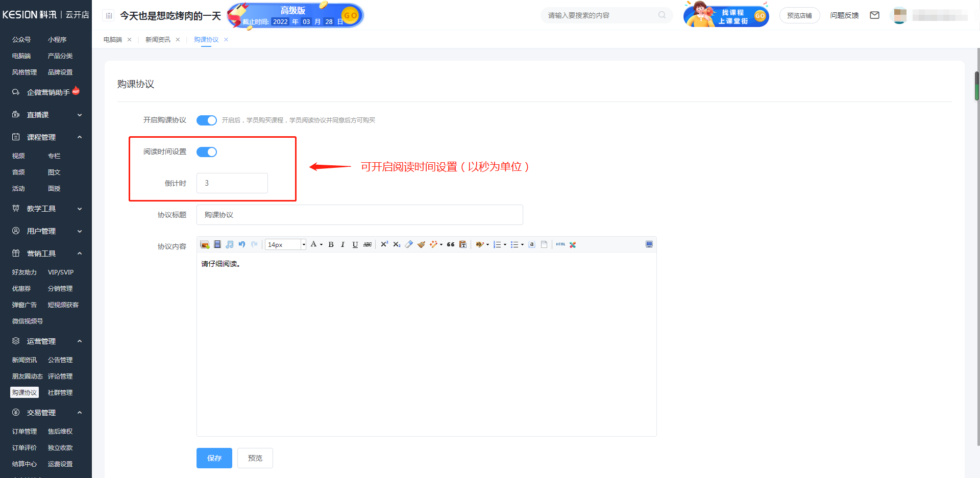Switch editor to HTML source mode
The image size is (980, 478).
560,244
